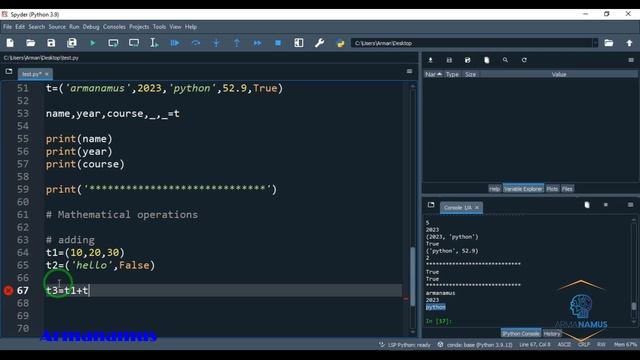Open editor pane options menu
This screenshot has width=640, height=360.
(409, 71)
